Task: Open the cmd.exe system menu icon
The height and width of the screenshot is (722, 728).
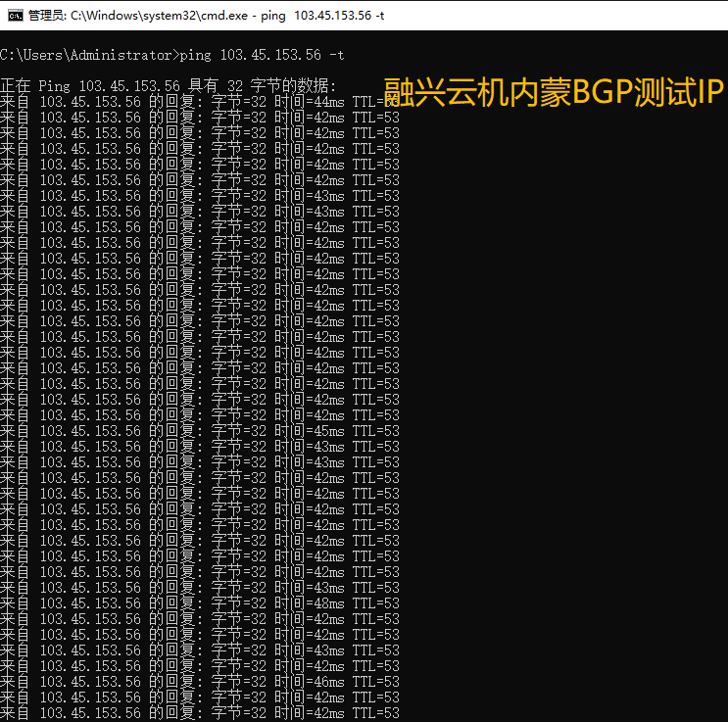Action: [16, 16]
